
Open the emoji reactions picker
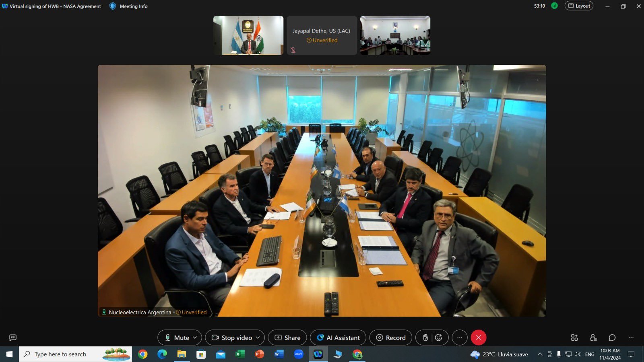tap(439, 337)
